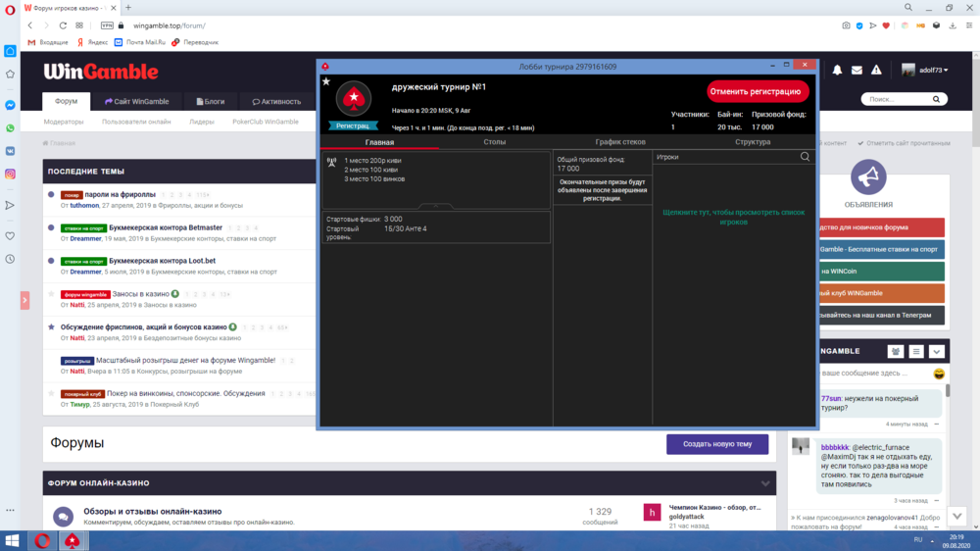Click Start button on taskbar
Screen dimensions: 980x551
[13, 540]
